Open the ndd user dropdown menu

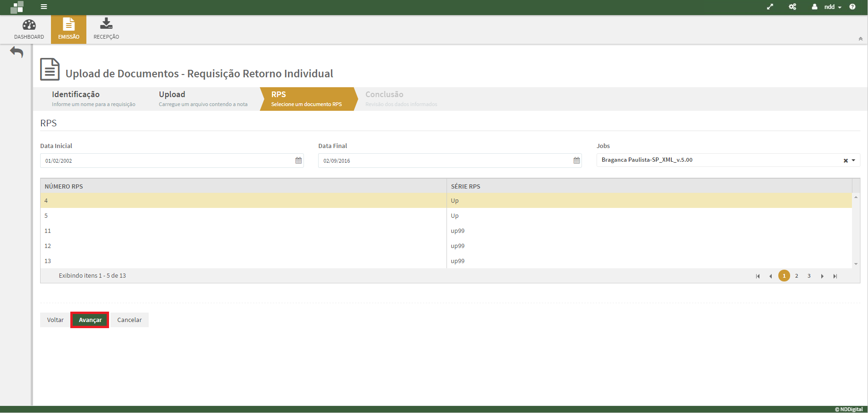click(x=829, y=7)
